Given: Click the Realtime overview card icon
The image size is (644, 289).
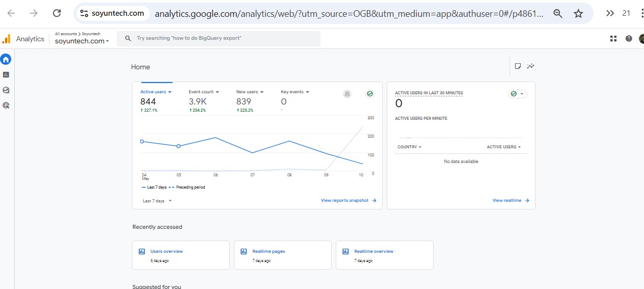Looking at the screenshot, I should coord(345,251).
